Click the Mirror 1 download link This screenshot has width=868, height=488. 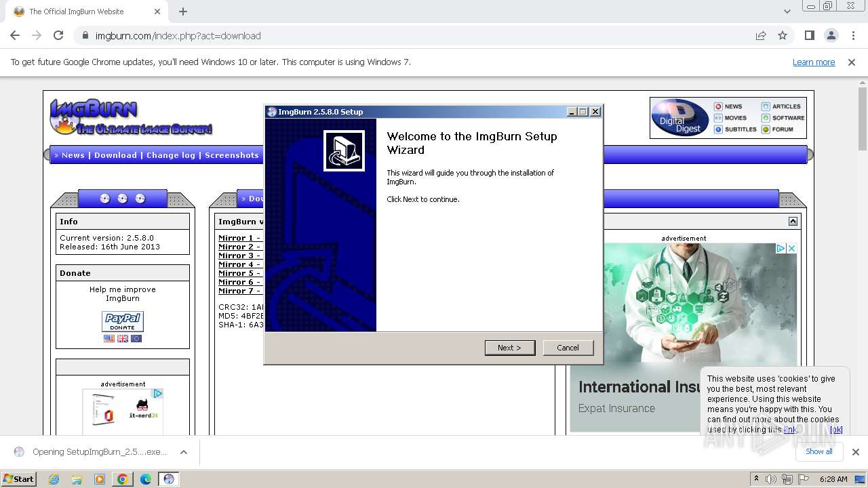(239, 238)
